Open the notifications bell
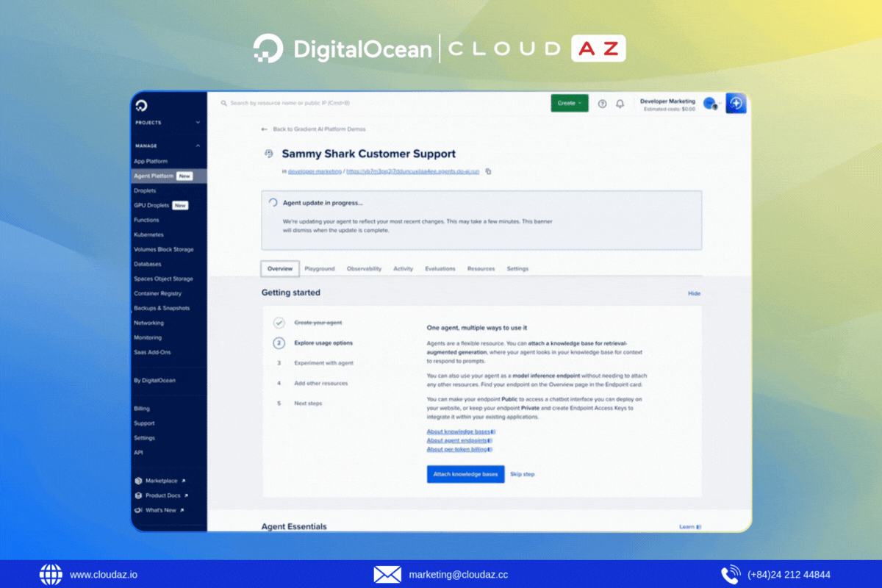882x588 pixels. click(x=620, y=104)
